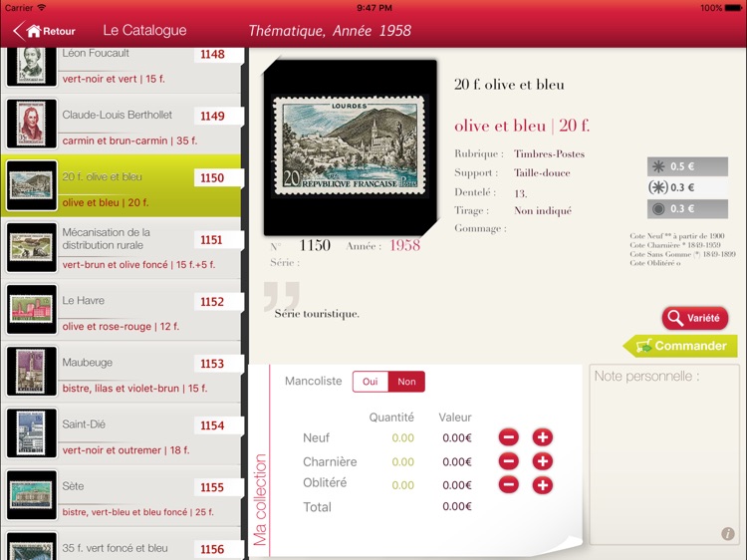Tap the home icon beside Retour
Image resolution: width=747 pixels, height=560 pixels.
pyautogui.click(x=33, y=31)
